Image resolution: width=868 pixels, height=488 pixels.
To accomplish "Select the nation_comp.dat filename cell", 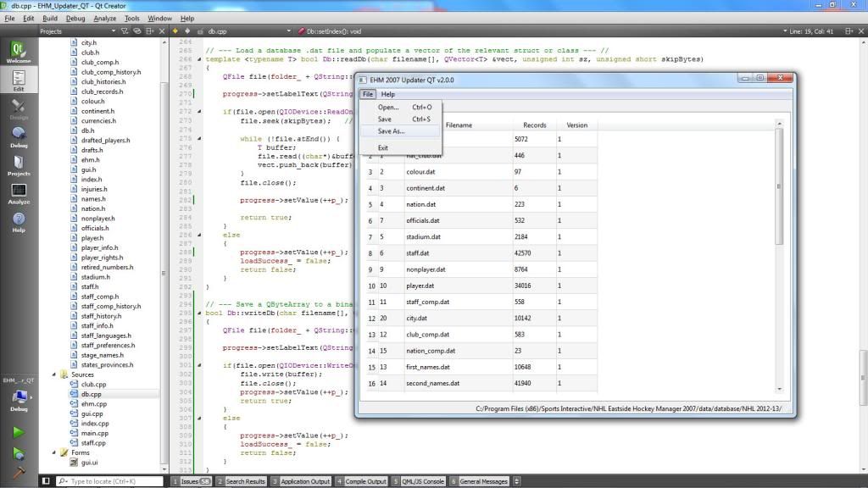I will [459, 351].
